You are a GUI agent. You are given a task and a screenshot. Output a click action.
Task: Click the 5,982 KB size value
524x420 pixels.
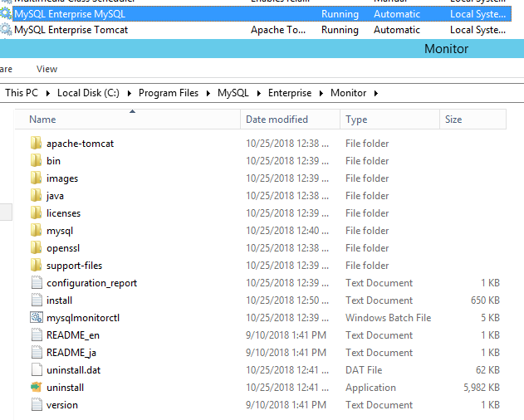tap(481, 388)
